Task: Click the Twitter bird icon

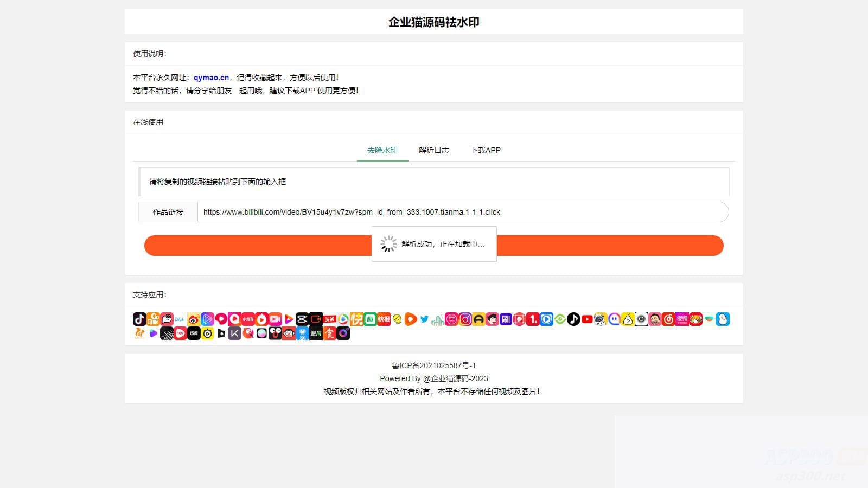Action: 424,319
